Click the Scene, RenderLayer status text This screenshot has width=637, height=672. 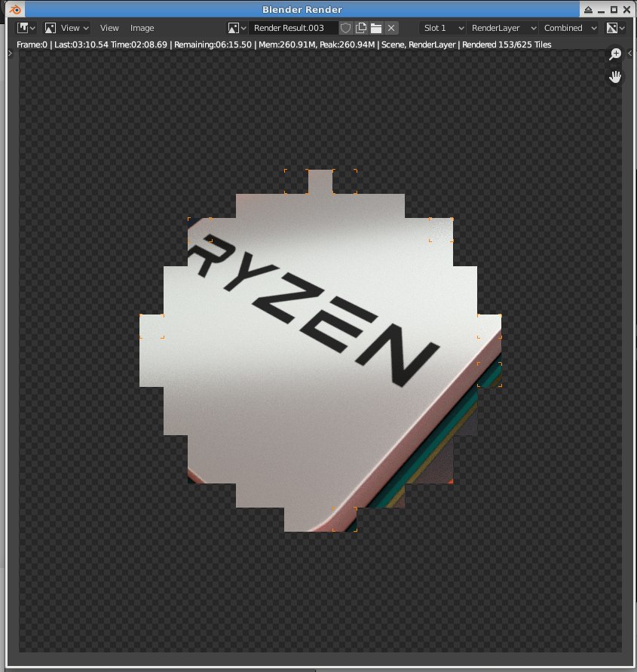[418, 44]
